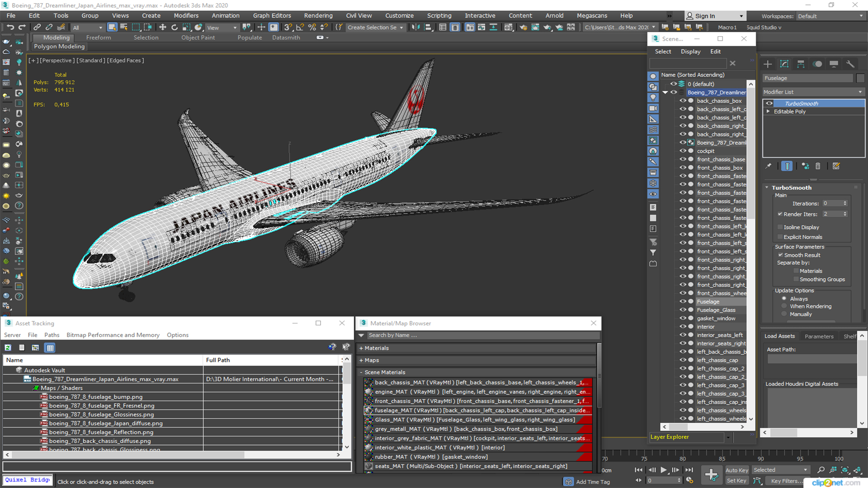Image resolution: width=868 pixels, height=488 pixels.
Task: Click the Redo arrow in the main toolbar
Action: [x=22, y=28]
